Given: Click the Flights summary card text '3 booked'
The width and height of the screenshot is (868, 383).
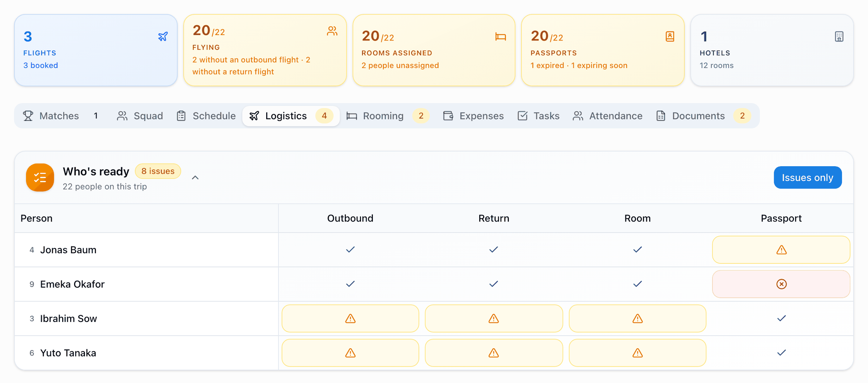Looking at the screenshot, I should coord(41,65).
